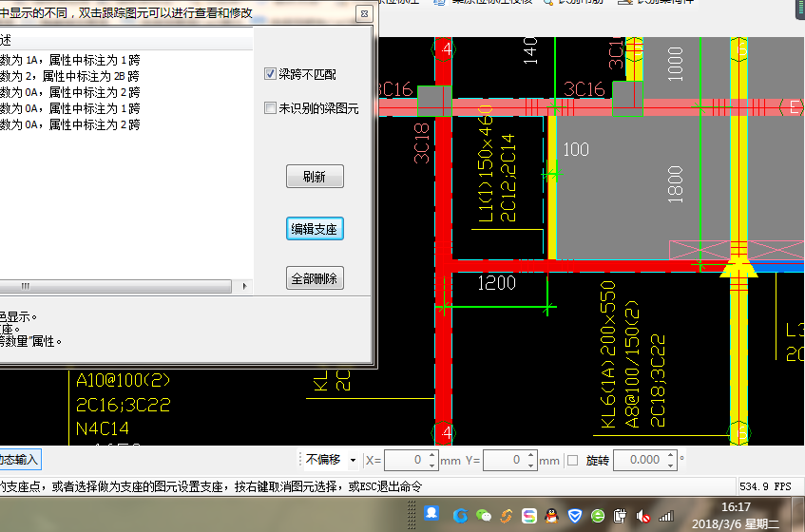Viewport: 805px width, 532px height.
Task: Open the green 360 browser tray icon
Action: click(598, 516)
